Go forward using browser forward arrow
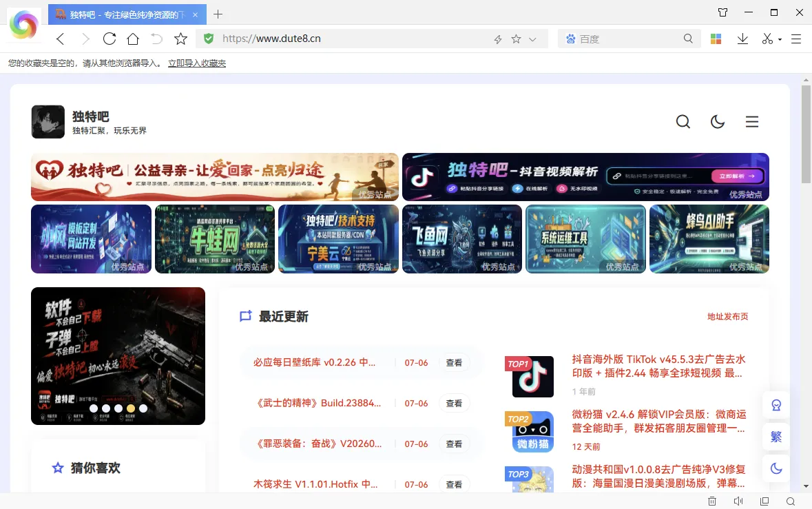This screenshot has width=812, height=509. coord(85,39)
